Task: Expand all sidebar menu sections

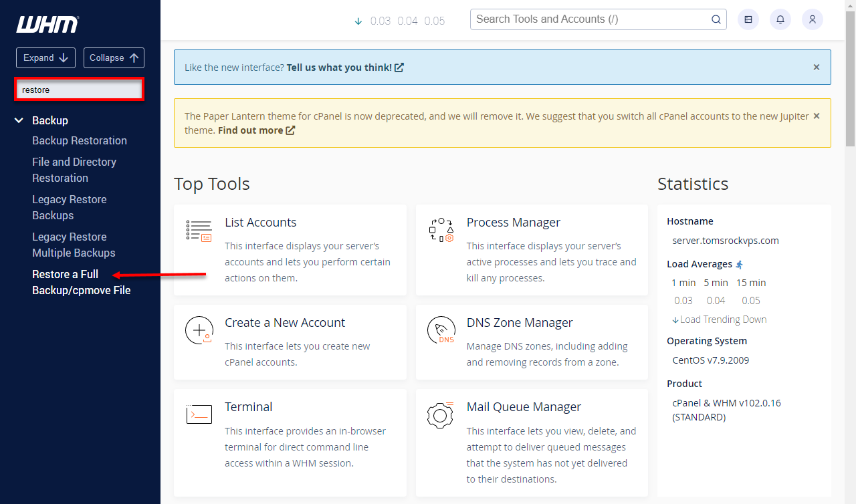Action: click(x=45, y=58)
